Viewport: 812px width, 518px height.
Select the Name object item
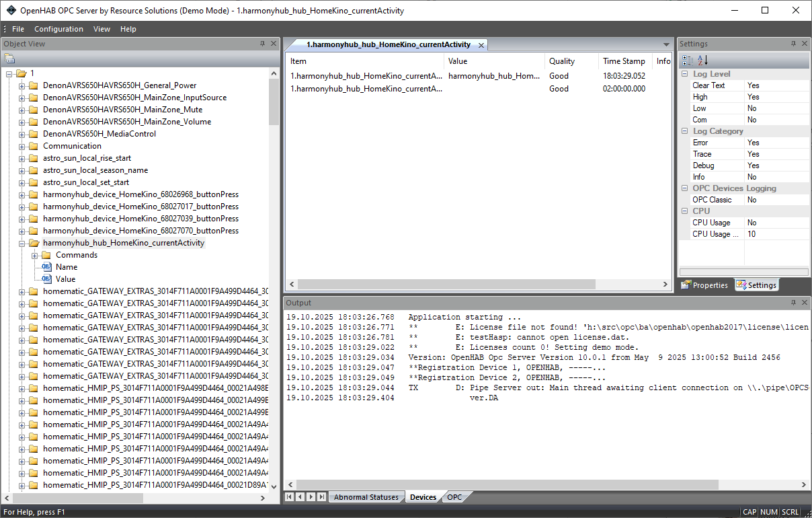point(66,267)
